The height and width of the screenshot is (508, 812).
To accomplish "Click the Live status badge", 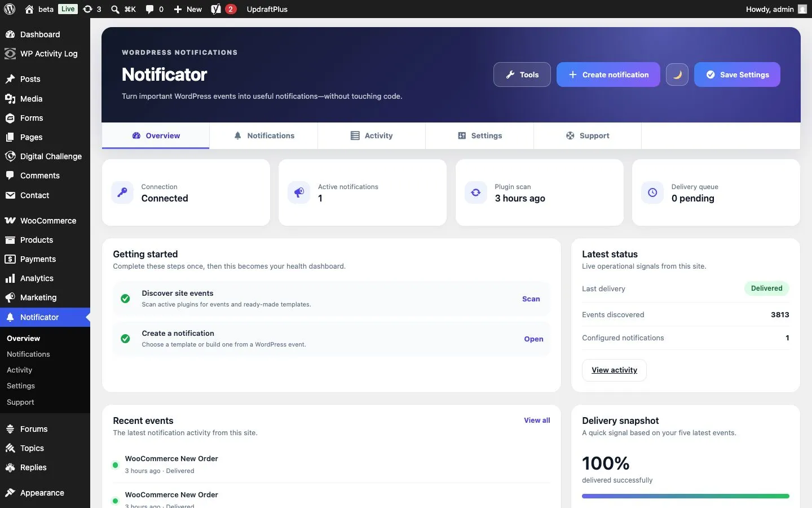I will click(68, 9).
